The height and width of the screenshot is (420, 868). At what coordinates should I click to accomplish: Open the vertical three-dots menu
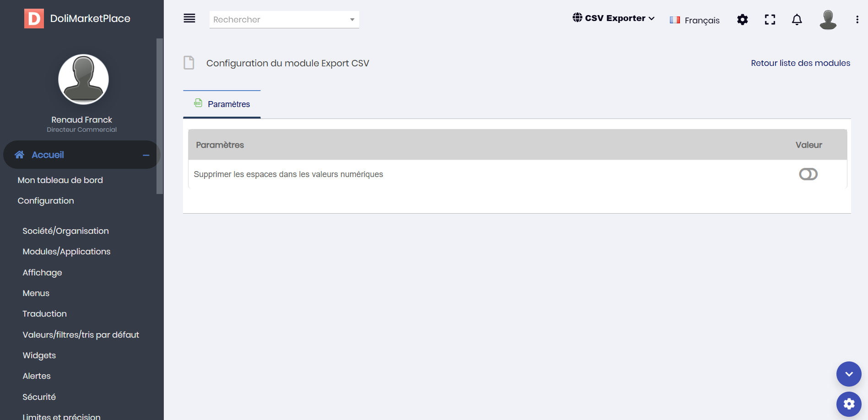(857, 20)
